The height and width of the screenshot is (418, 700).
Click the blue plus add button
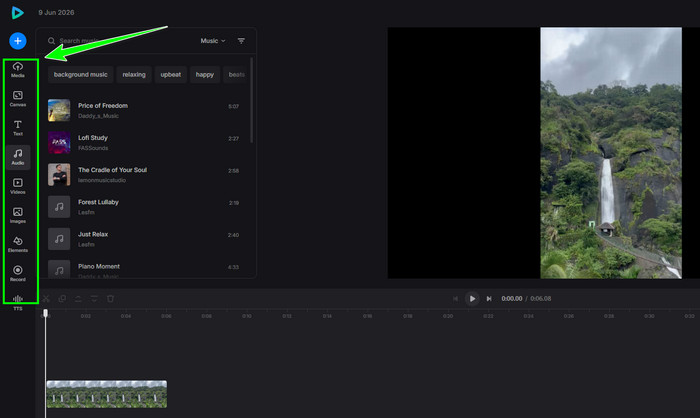coord(18,41)
